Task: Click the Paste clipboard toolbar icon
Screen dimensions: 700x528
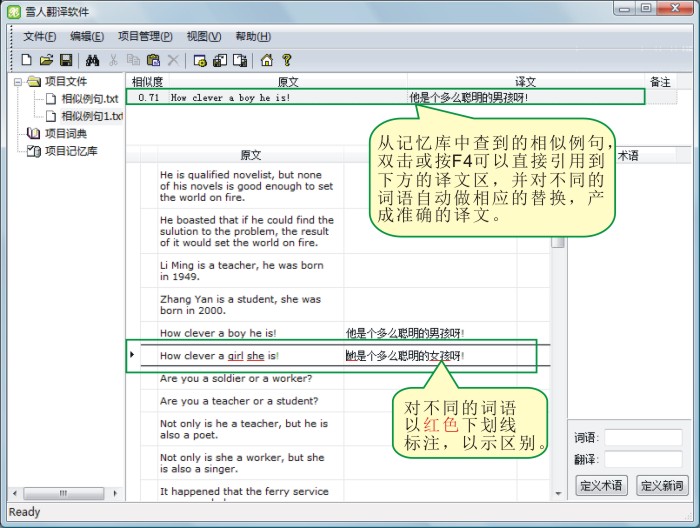Action: pos(153,61)
